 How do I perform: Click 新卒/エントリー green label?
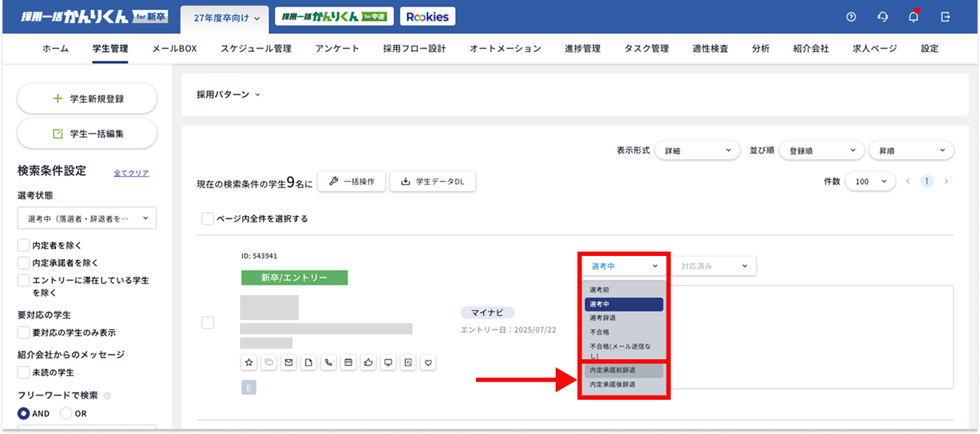[x=294, y=278]
